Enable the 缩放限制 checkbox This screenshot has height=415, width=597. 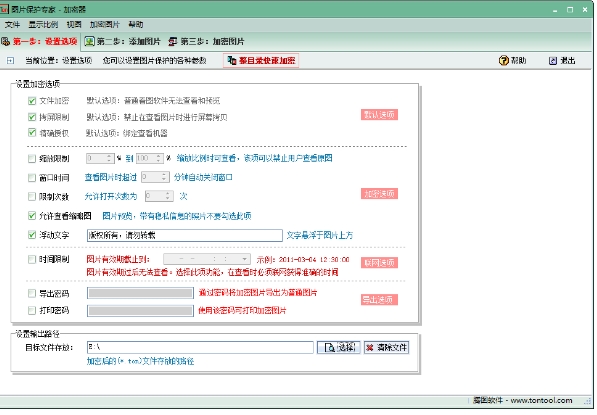click(32, 158)
